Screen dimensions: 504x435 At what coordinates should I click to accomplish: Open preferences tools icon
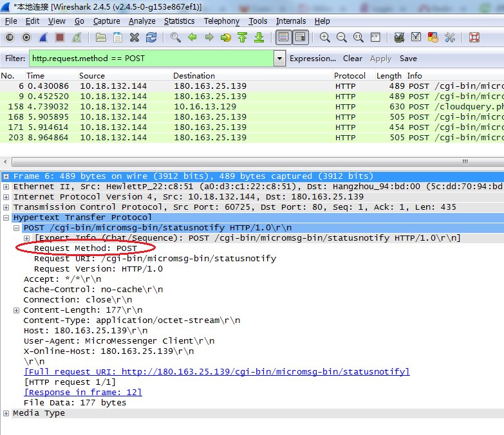449,37
